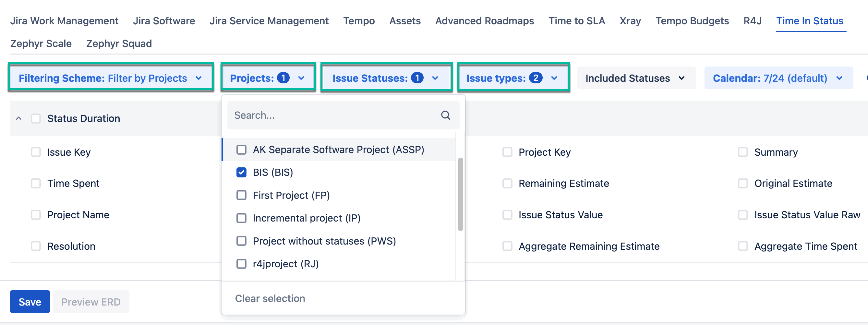Check the AK Separate Software Project checkbox

(241, 150)
